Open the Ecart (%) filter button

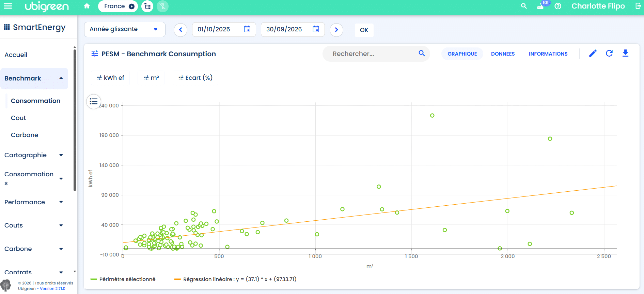[195, 78]
